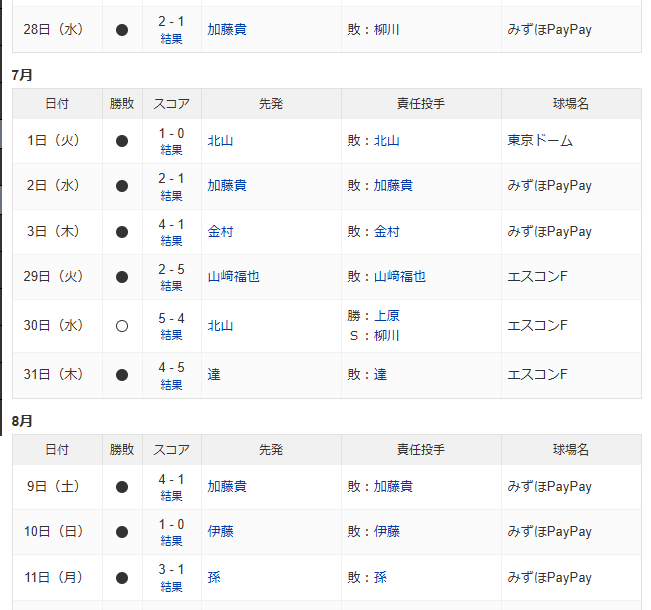Click starter 金村 in the July 3 row
This screenshot has height=610, width=651.
tap(220, 231)
